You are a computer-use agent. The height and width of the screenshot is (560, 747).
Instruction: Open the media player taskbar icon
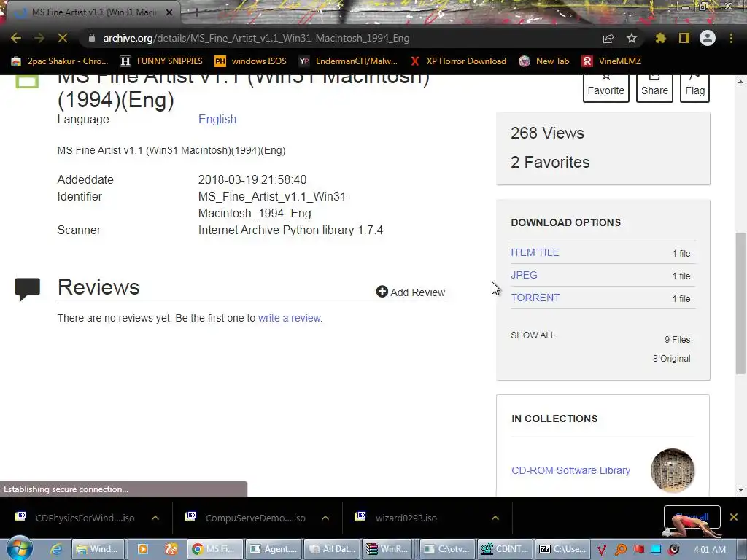pos(142,549)
